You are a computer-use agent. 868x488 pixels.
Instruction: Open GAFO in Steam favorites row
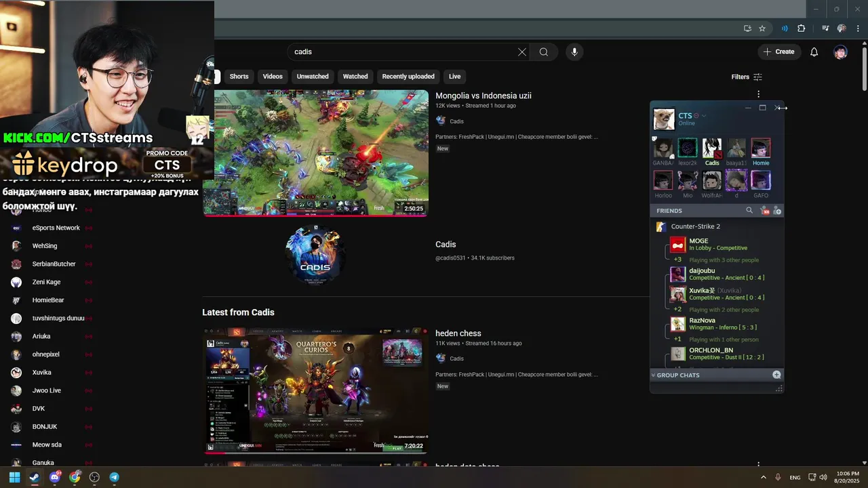click(761, 184)
